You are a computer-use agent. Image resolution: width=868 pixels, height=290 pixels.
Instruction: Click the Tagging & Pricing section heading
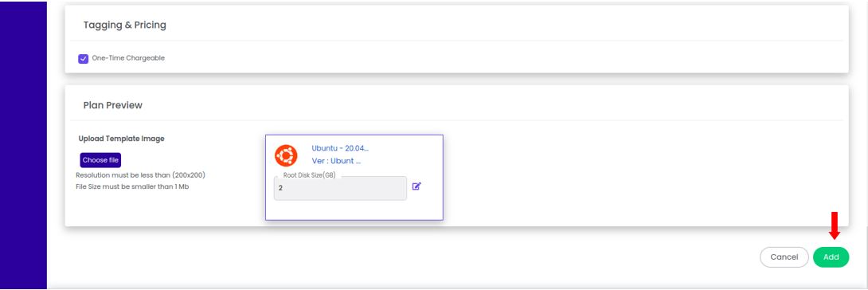coord(124,25)
